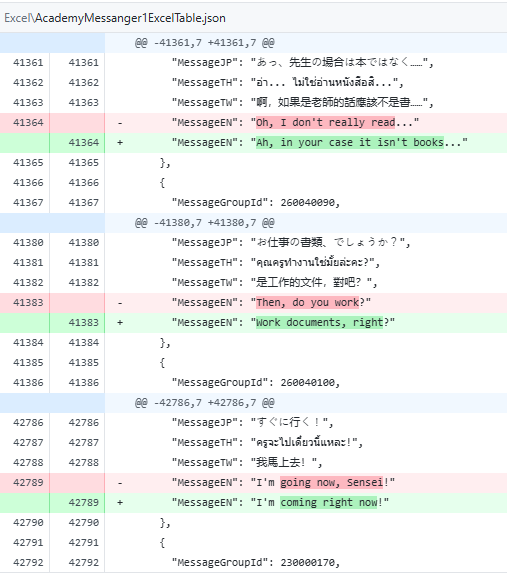Click "MessageGroupId": 230000170 line
507x578 pixels.
(x=256, y=563)
